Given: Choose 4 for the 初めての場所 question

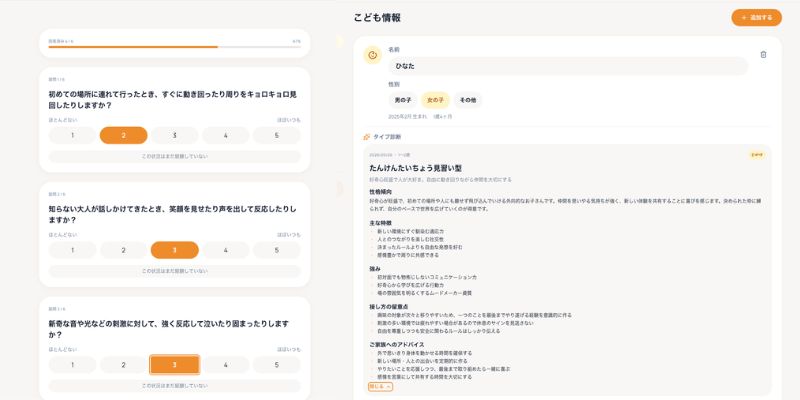Looking at the screenshot, I should pos(226,135).
